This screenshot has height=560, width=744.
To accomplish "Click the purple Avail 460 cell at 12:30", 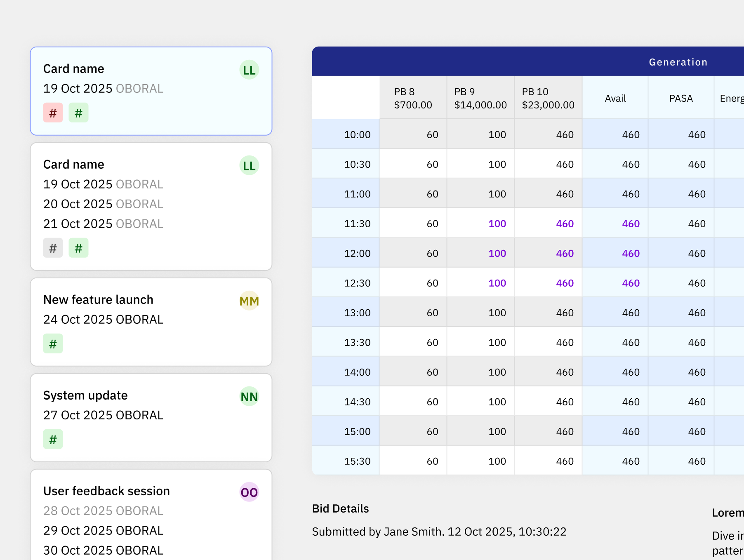I will click(631, 283).
